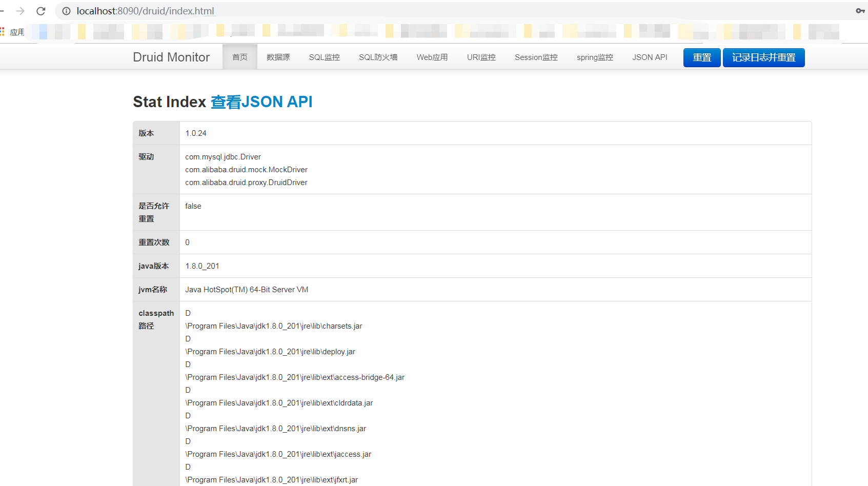Select the jfxrt.jar classpath line
The image size is (868, 486).
pyautogui.click(x=272, y=480)
